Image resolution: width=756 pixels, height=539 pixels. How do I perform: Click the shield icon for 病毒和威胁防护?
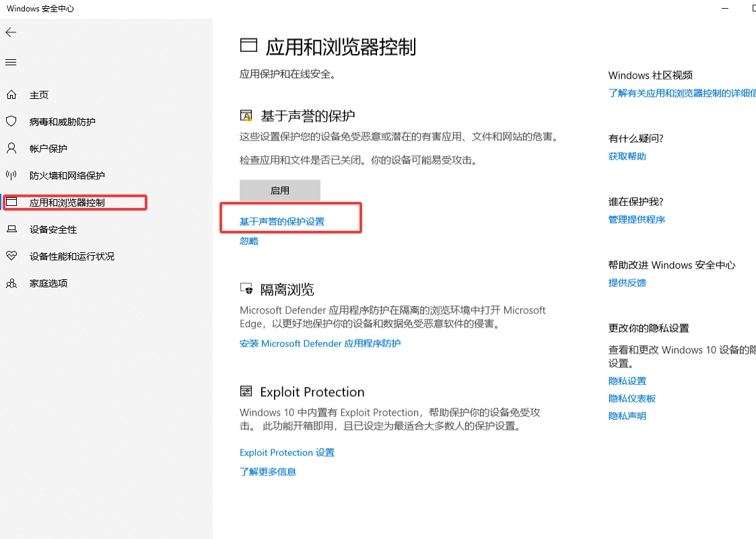pyautogui.click(x=11, y=122)
